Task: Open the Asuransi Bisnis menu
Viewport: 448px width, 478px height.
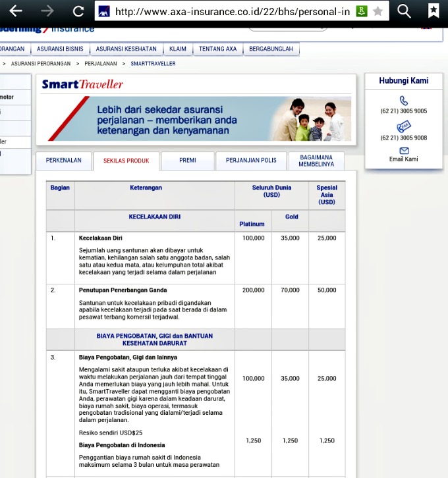Action: click(61, 49)
